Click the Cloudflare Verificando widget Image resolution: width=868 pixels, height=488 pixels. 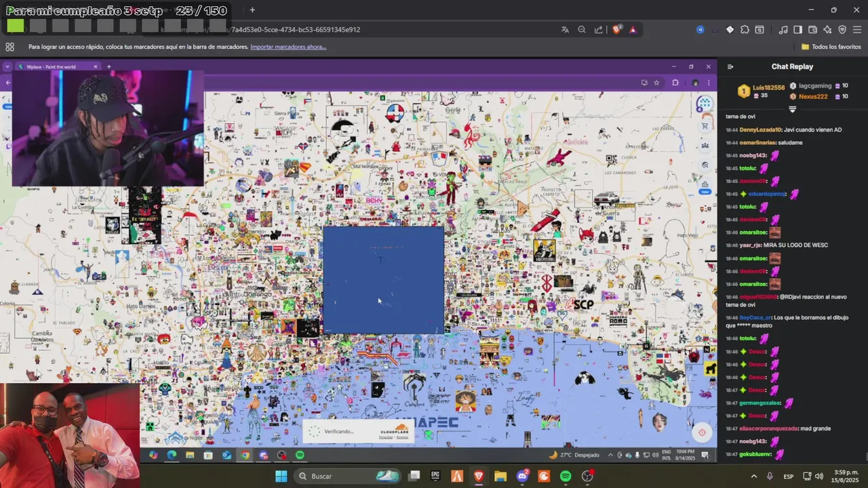358,432
